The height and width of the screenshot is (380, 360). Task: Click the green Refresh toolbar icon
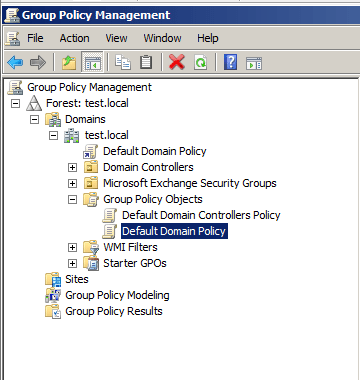click(x=200, y=62)
